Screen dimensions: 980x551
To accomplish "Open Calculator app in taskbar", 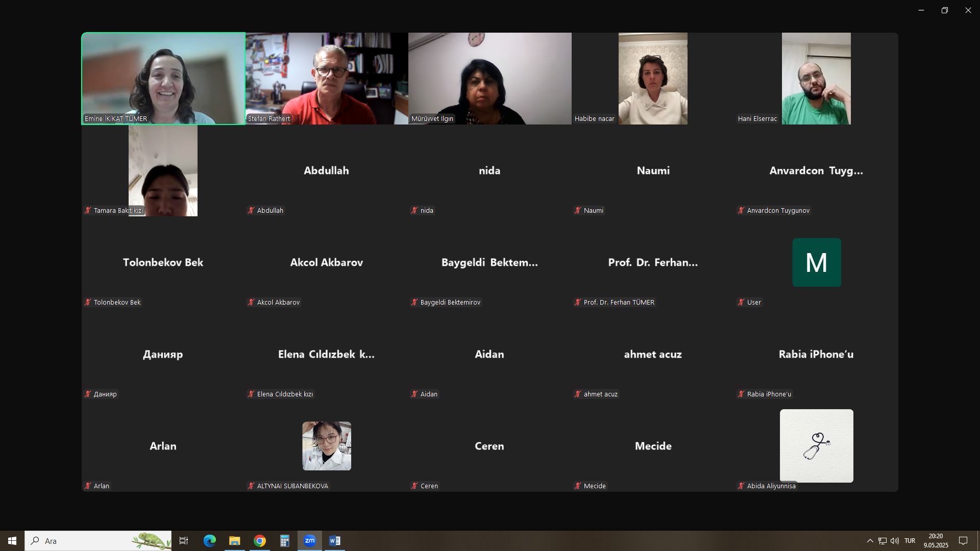I will coord(285,541).
